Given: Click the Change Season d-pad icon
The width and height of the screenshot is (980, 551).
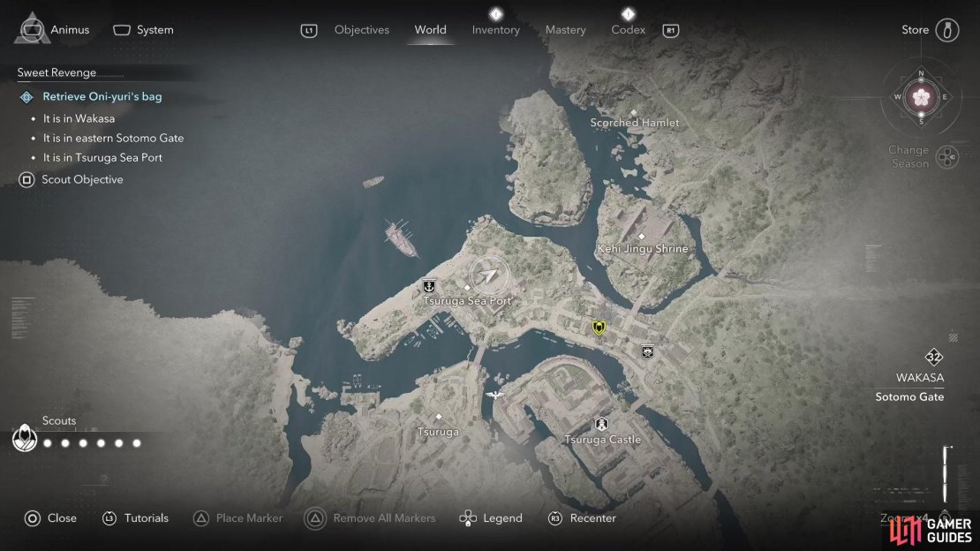Looking at the screenshot, I should (947, 157).
